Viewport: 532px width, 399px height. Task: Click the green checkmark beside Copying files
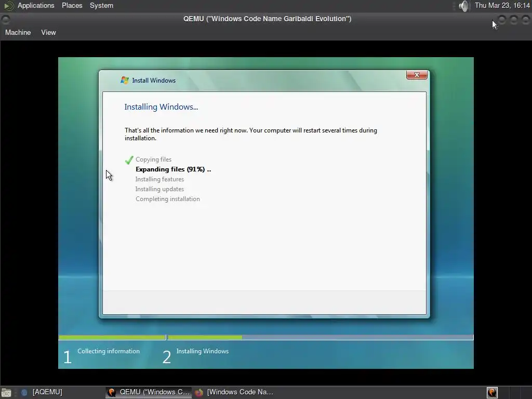129,160
